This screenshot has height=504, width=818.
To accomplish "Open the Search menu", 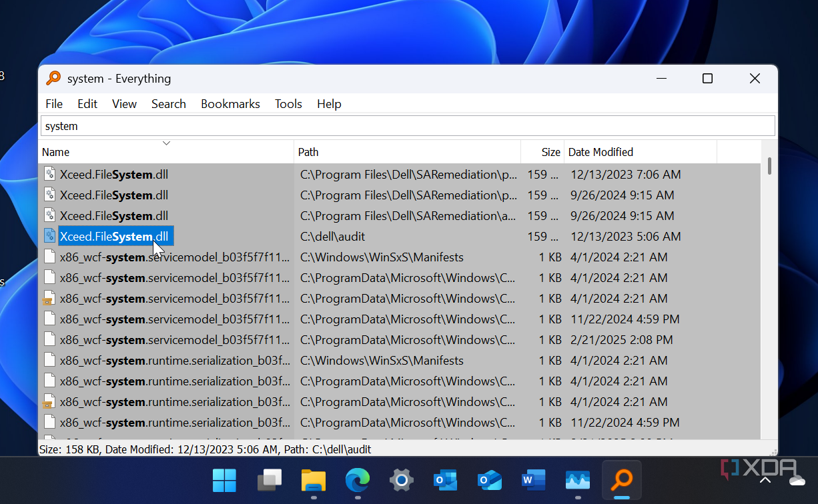I will click(169, 104).
